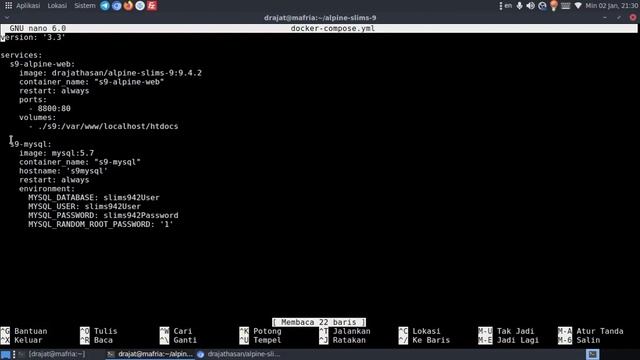Click the keyboard tray icon

pyautogui.click(x=566, y=6)
